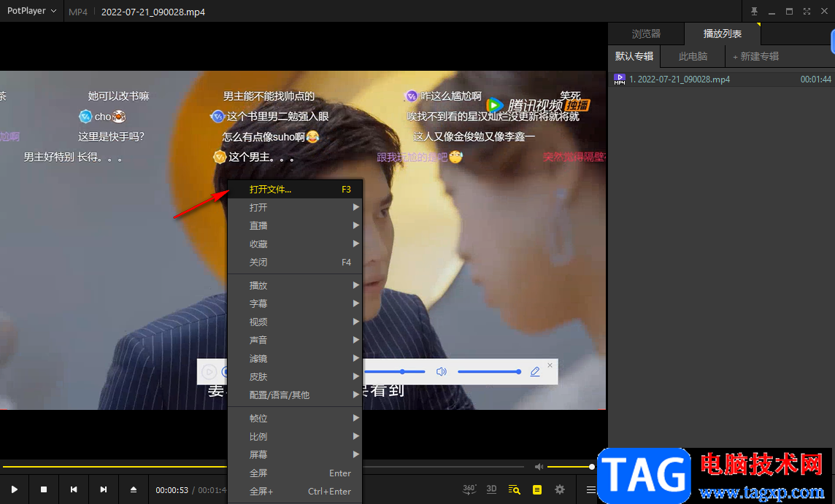Click the 00:00:53 elapsed time display
835x504 pixels.
tap(172, 490)
